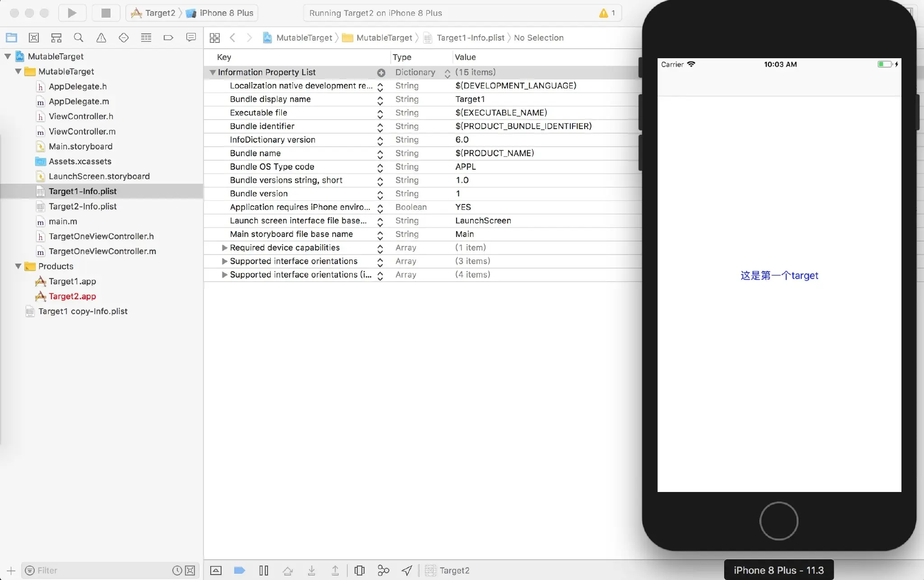Collapse Information Property List row
Image resolution: width=924 pixels, height=580 pixels.
coord(213,72)
